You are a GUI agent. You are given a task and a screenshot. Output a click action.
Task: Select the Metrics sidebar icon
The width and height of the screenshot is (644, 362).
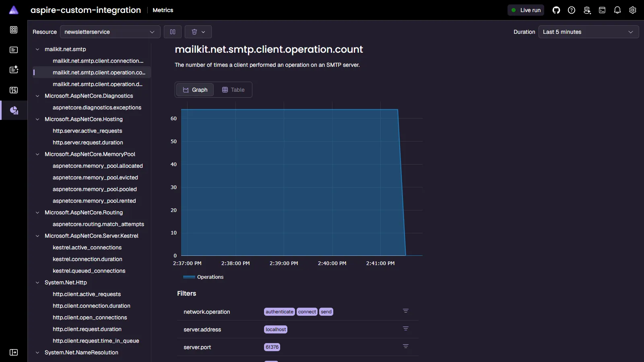point(14,110)
